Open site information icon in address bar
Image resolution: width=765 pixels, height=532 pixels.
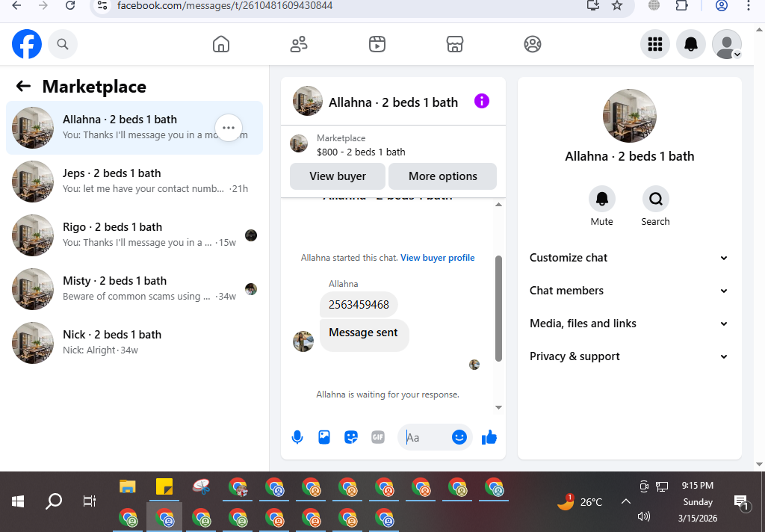click(x=102, y=5)
